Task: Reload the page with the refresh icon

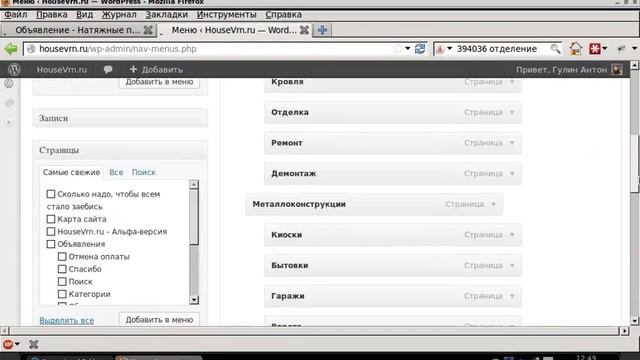Action: (420, 49)
